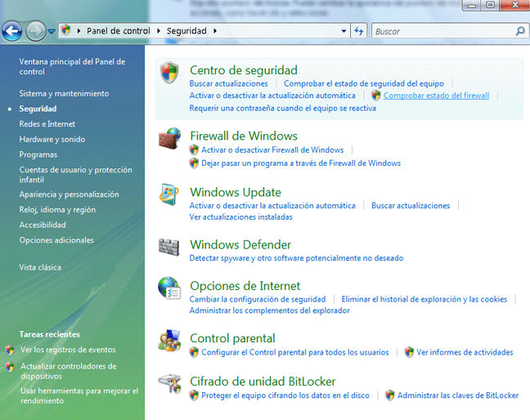
Task: Click the magnifier icon in Buscar box
Action: 520,31
